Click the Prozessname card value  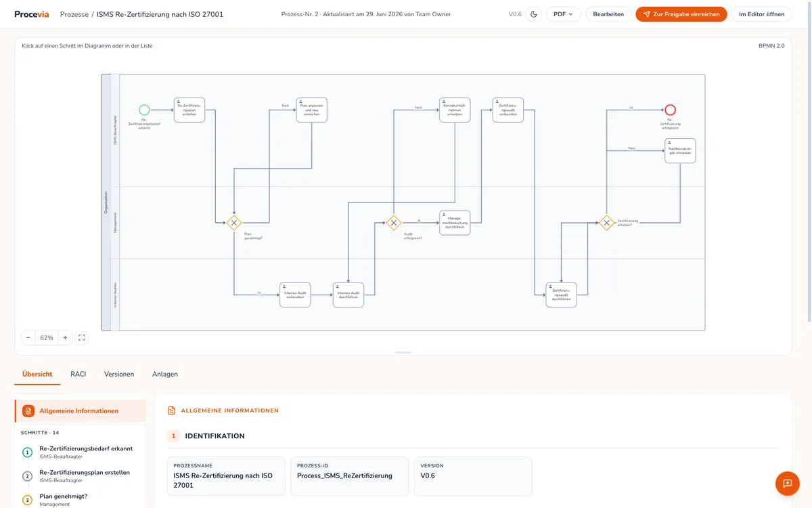223,480
